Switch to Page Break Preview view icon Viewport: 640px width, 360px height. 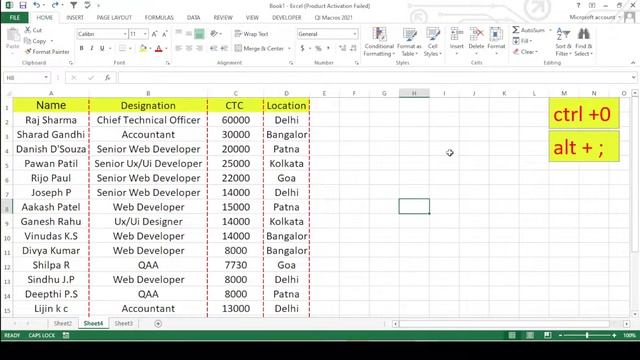(547, 335)
